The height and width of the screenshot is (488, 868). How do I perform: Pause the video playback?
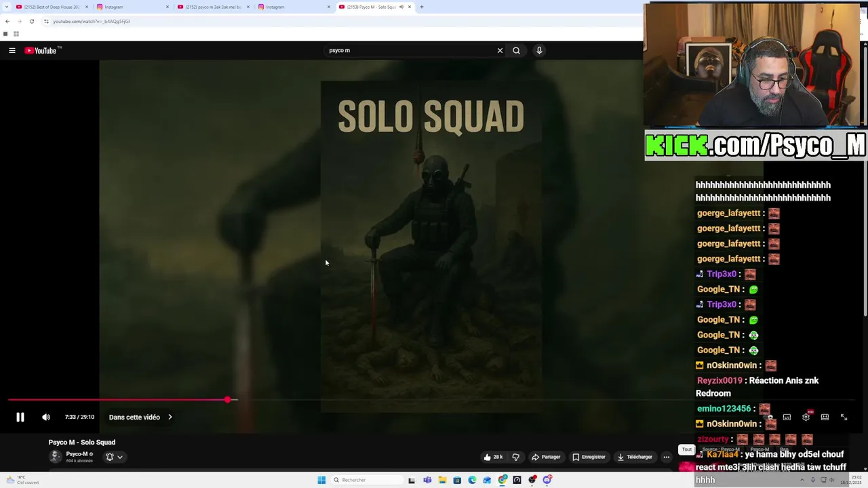tap(20, 418)
